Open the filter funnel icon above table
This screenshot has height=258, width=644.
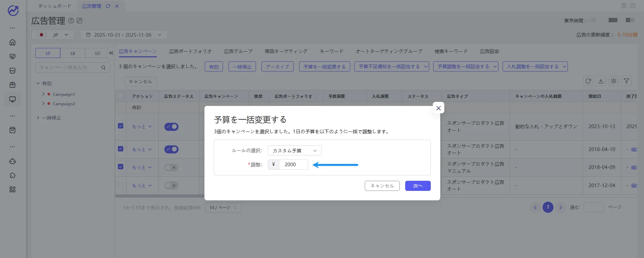tap(626, 81)
